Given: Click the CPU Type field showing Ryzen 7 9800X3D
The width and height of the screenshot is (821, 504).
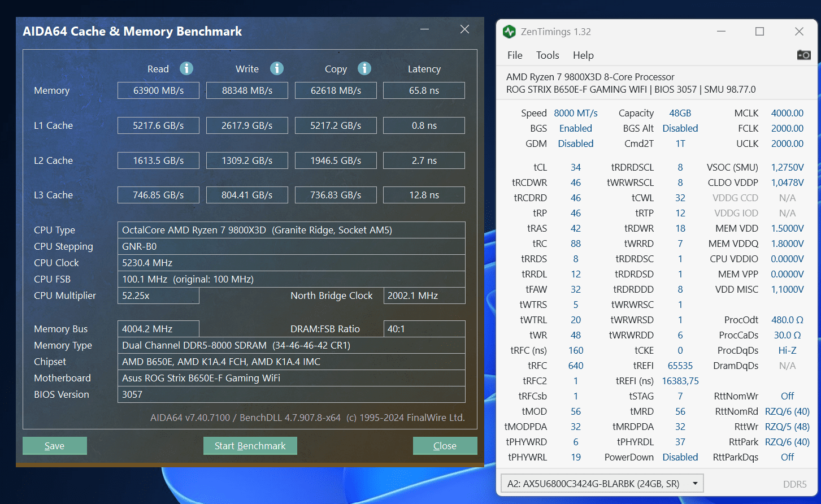Looking at the screenshot, I should coord(291,230).
